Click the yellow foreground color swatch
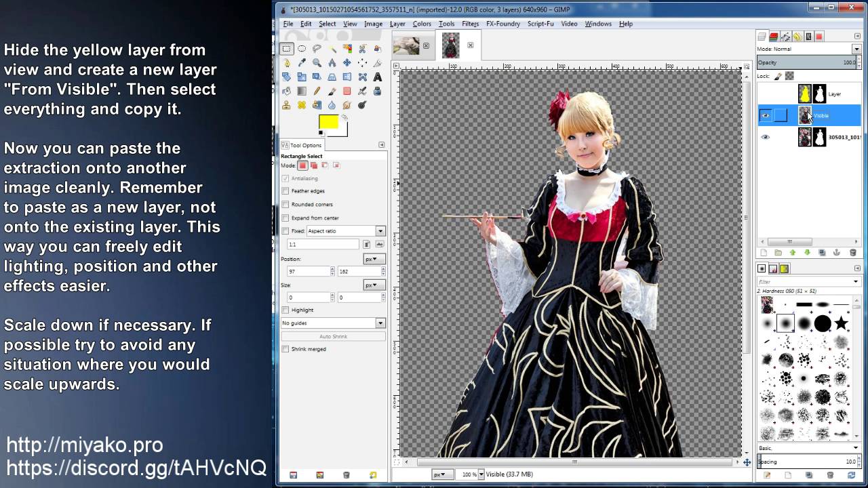 click(x=328, y=121)
